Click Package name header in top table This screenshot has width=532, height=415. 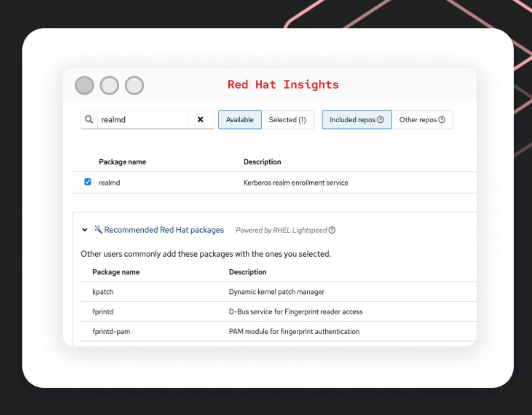pyautogui.click(x=122, y=162)
